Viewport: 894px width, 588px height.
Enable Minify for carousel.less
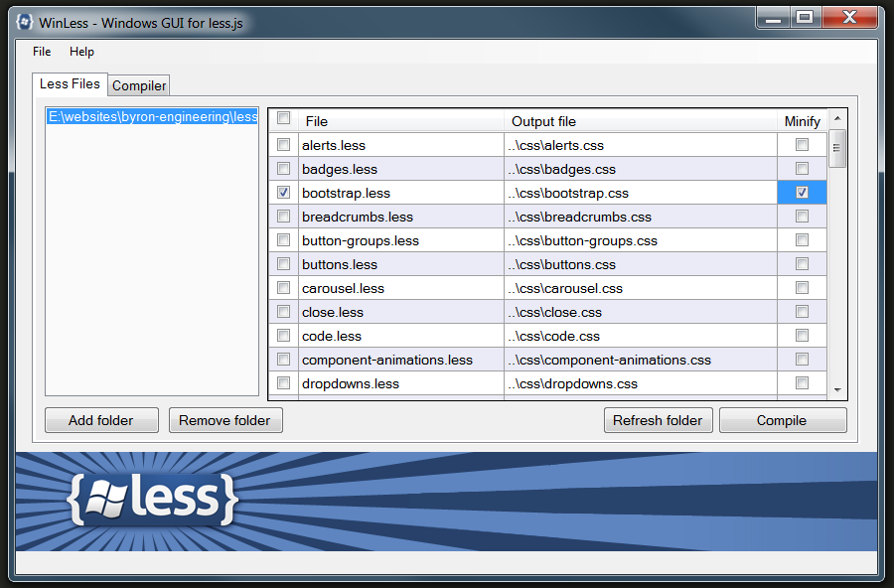[803, 287]
